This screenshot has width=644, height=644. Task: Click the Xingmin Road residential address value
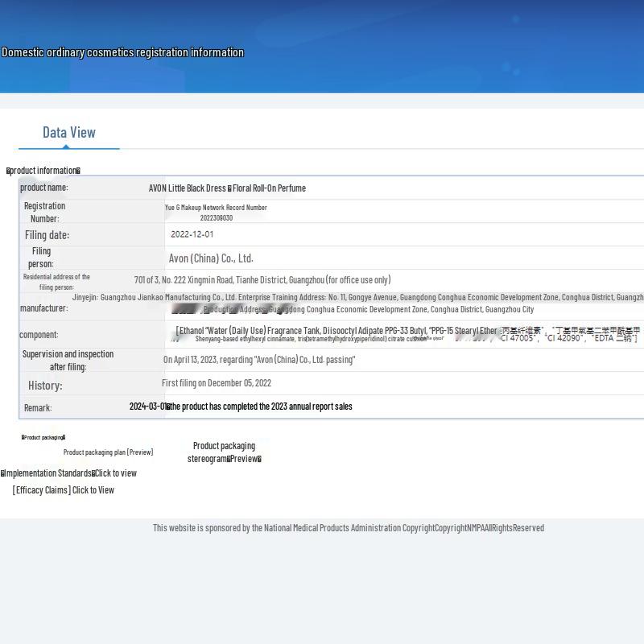coord(262,280)
